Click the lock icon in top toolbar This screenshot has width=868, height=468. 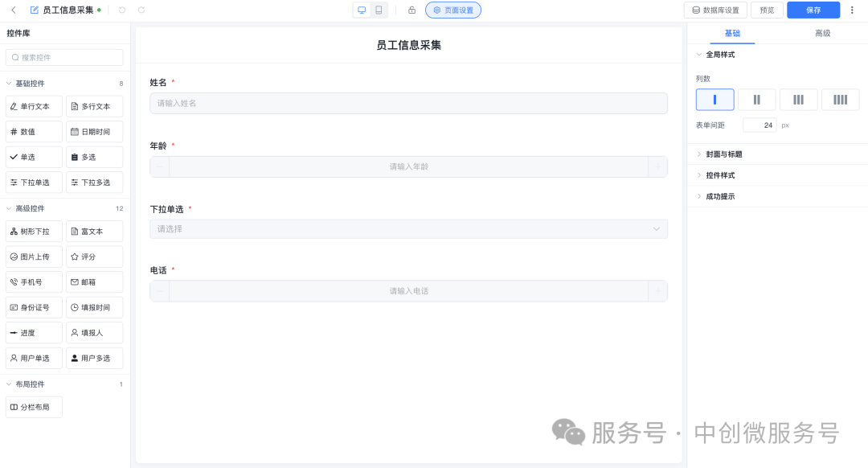pyautogui.click(x=411, y=10)
